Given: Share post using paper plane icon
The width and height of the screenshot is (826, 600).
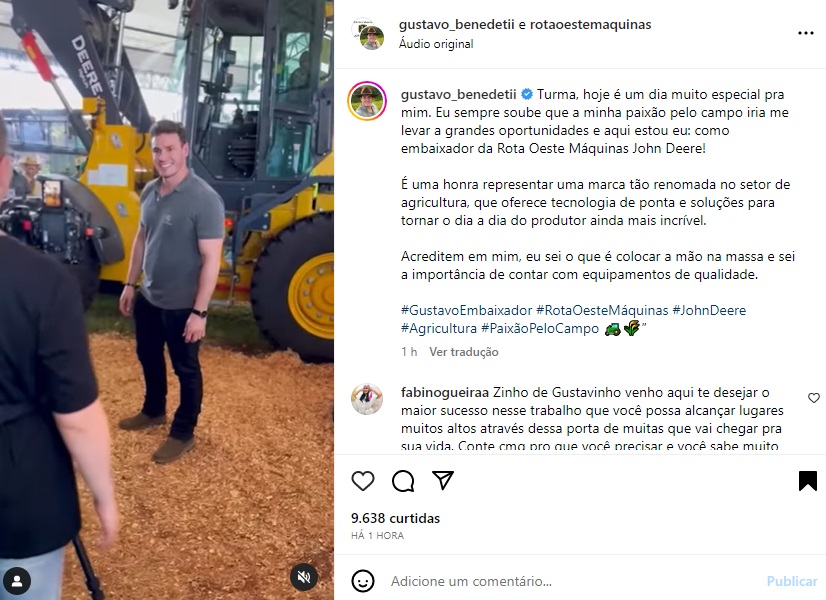Looking at the screenshot, I should pos(443,480).
